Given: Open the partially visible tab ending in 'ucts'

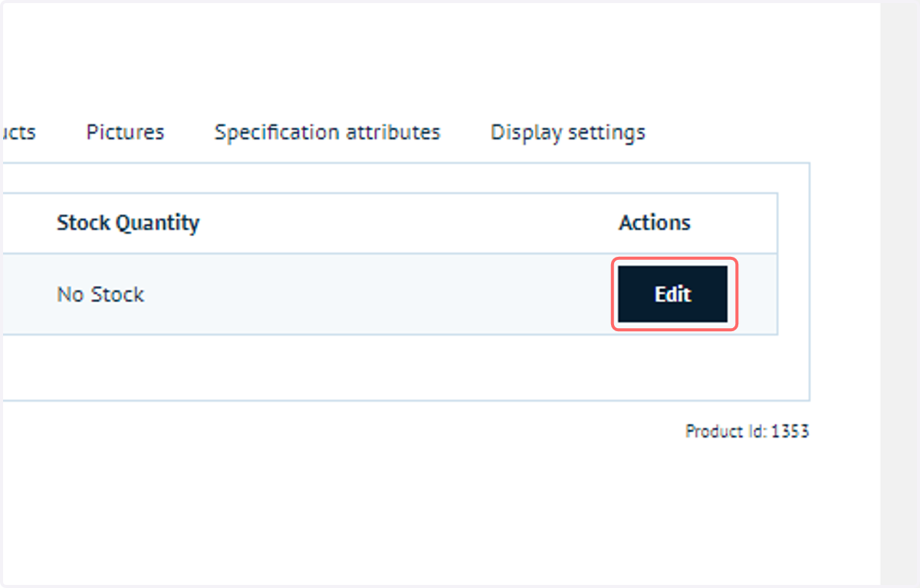Looking at the screenshot, I should [x=18, y=132].
